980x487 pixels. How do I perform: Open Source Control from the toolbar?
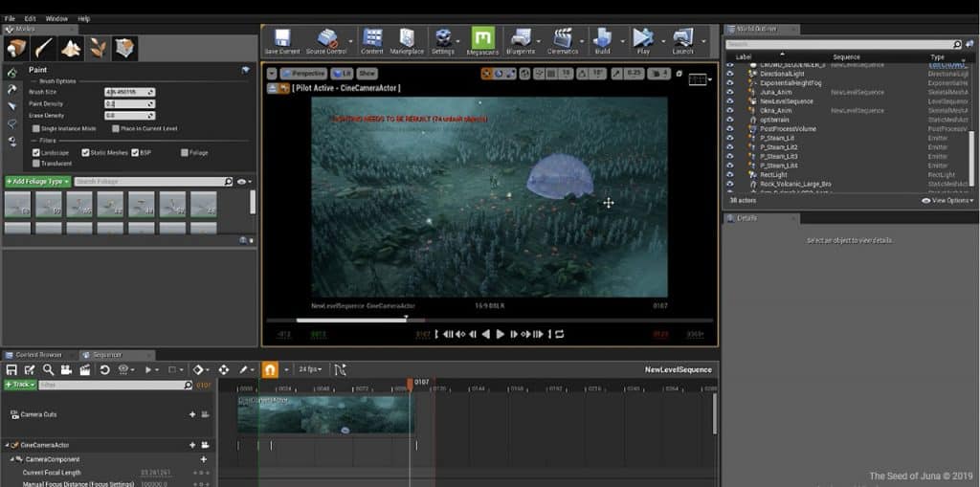tap(326, 41)
